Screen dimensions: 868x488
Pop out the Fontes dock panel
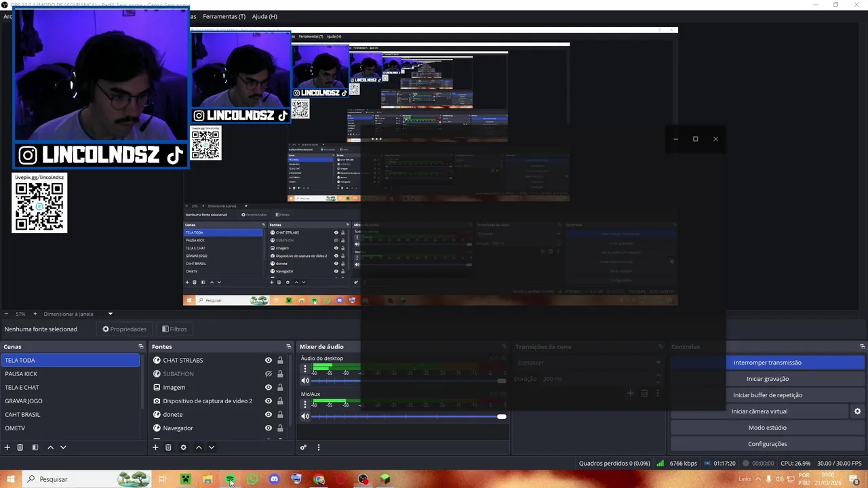point(289,346)
